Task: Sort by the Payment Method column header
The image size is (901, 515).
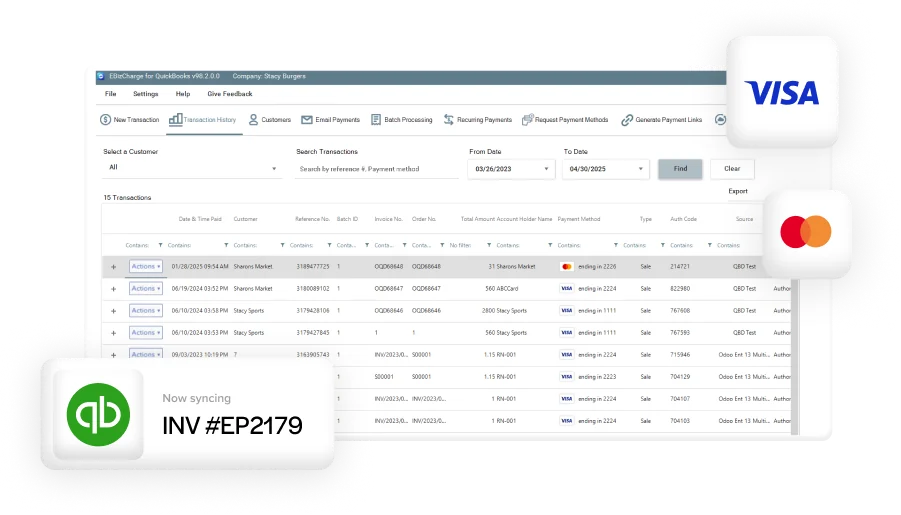Action: tap(579, 219)
